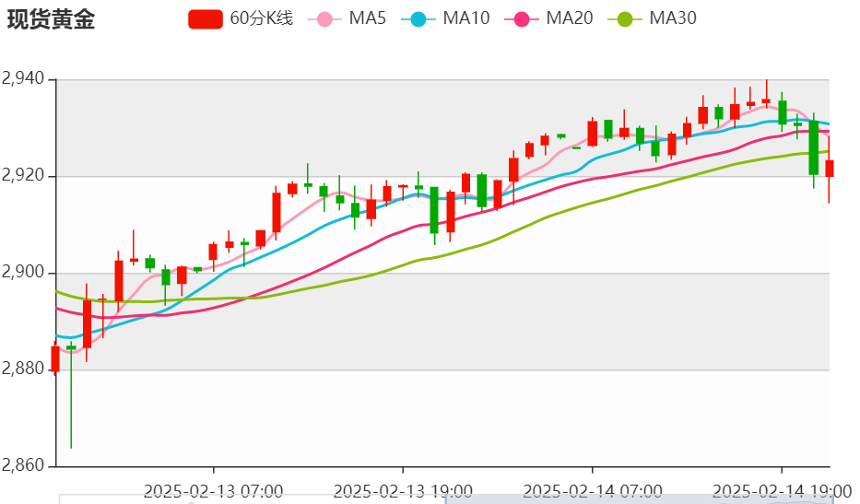Hide MA30 average using its label

tap(673, 18)
